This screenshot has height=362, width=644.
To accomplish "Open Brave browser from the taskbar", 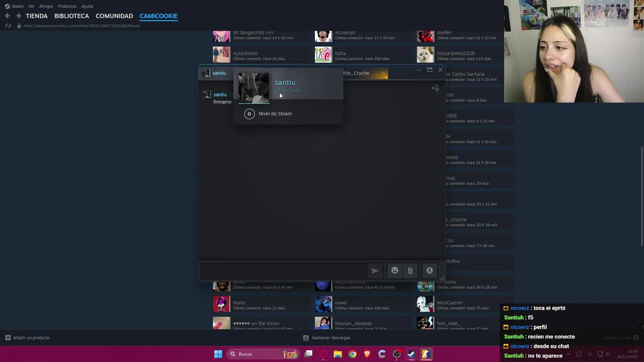I will [x=367, y=354].
